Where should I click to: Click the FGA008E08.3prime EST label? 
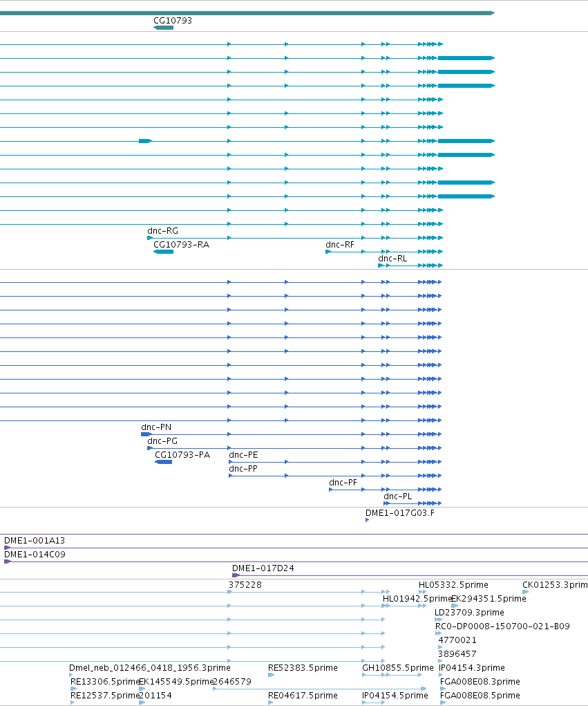pos(480,682)
